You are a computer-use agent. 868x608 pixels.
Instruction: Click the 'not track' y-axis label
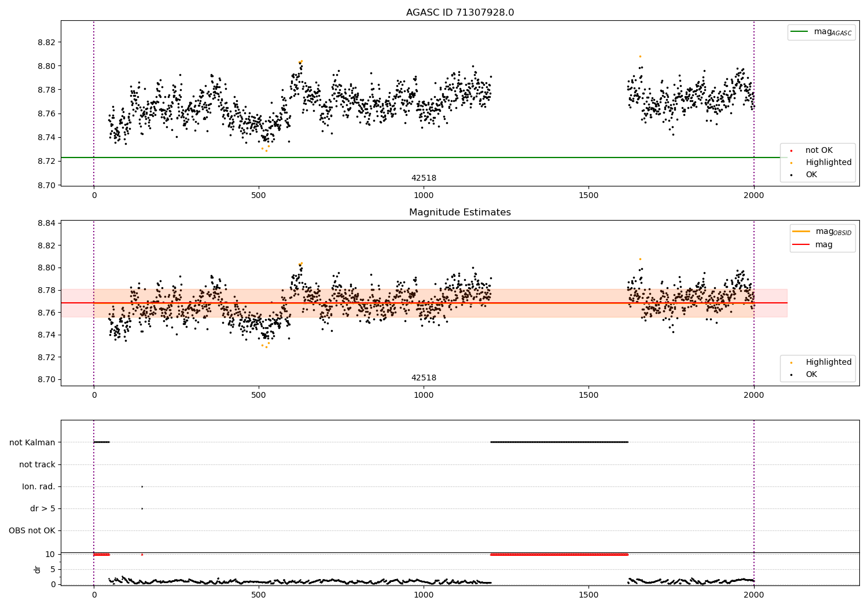pyautogui.click(x=37, y=464)
